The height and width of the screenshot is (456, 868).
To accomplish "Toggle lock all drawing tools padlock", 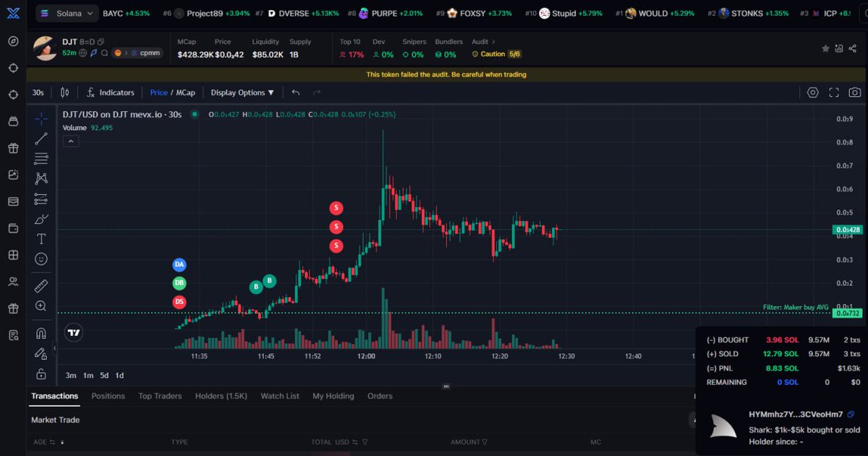I will click(x=41, y=373).
